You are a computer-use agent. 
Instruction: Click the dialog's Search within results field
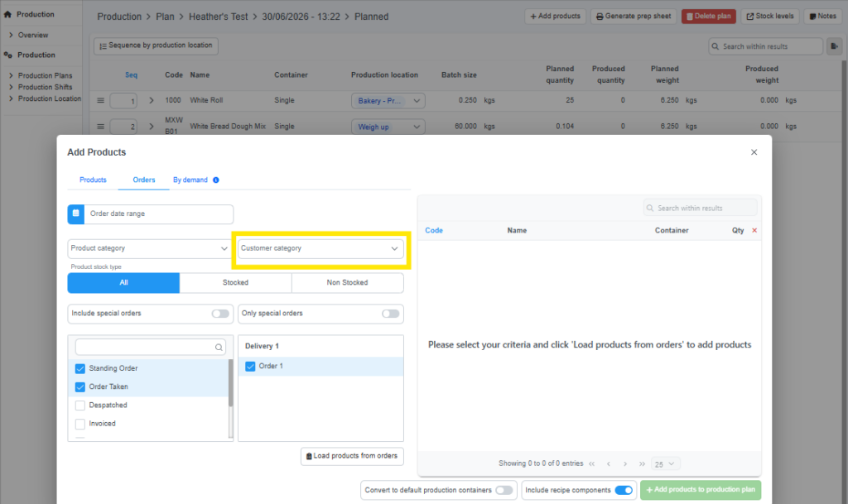coord(701,208)
